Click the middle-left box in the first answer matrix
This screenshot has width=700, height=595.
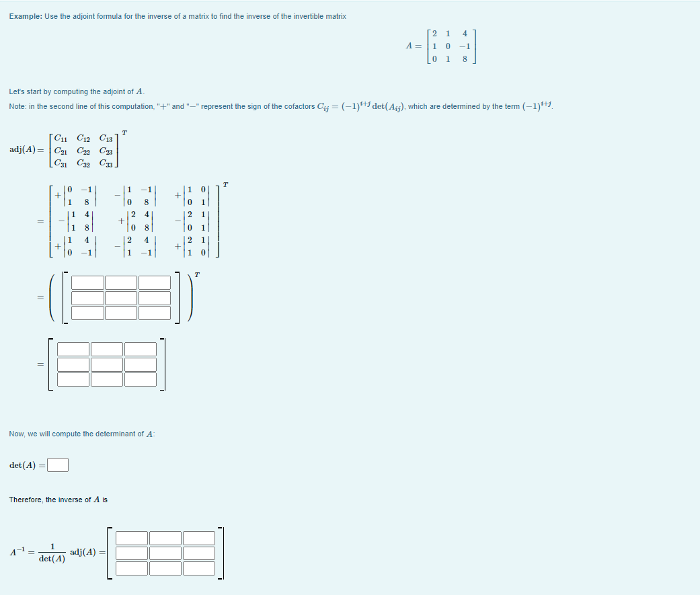pos(88,298)
